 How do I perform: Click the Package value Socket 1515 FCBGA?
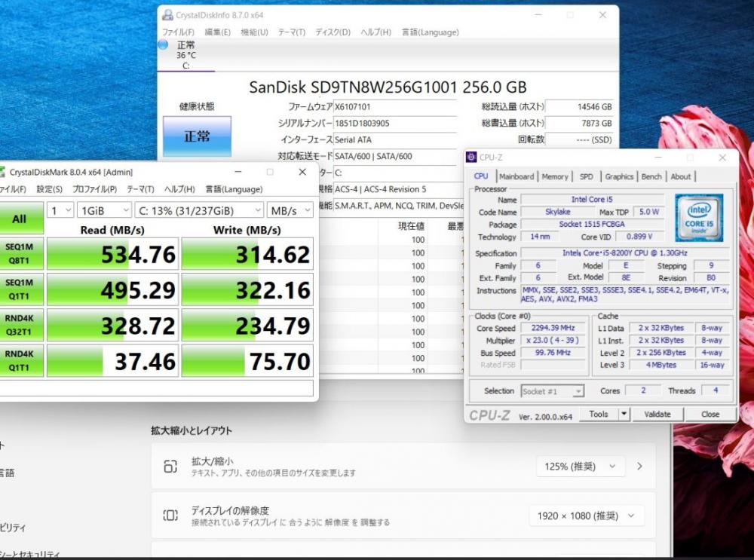click(x=592, y=224)
